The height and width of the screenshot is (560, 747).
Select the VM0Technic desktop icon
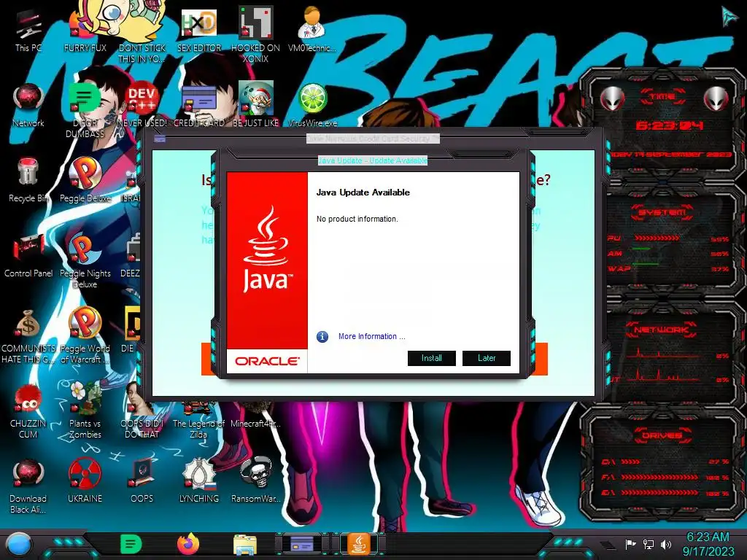pos(312,30)
